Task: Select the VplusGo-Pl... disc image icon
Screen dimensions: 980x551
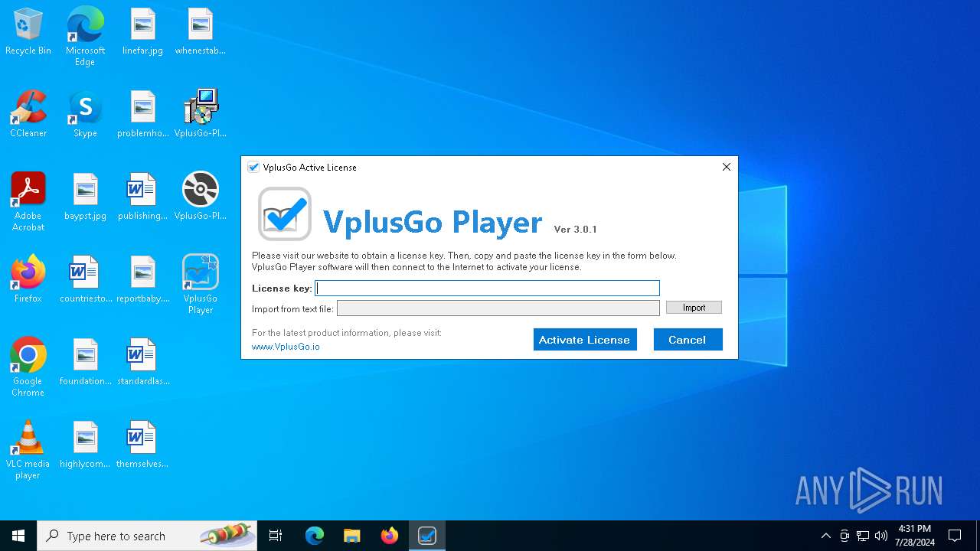Action: click(x=200, y=197)
